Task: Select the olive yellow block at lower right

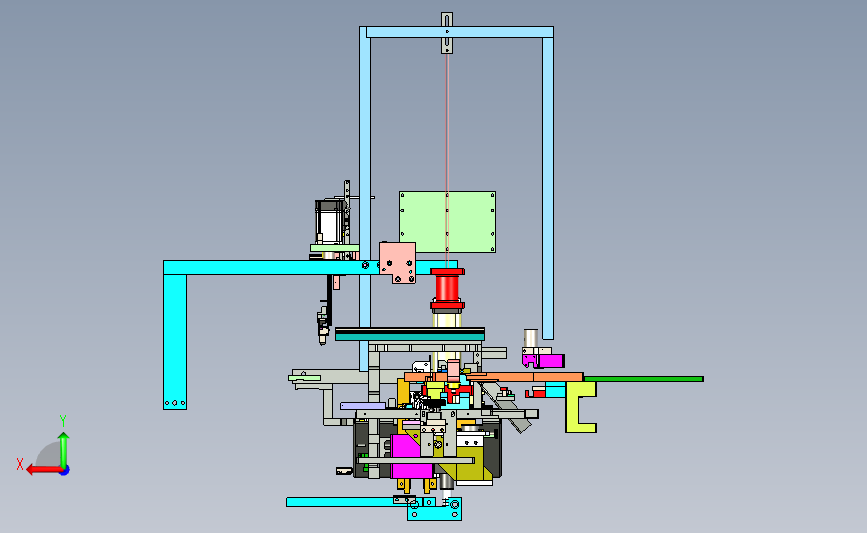Action: click(470, 464)
